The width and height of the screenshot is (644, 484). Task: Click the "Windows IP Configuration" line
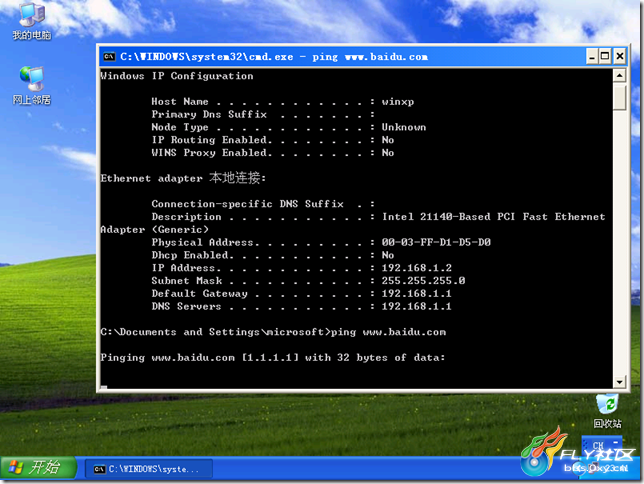tap(177, 76)
